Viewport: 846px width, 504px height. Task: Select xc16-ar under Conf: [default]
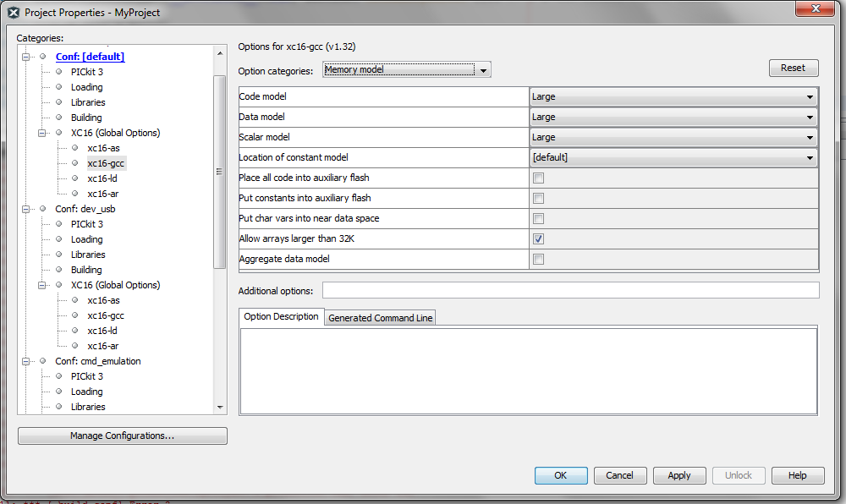click(103, 194)
